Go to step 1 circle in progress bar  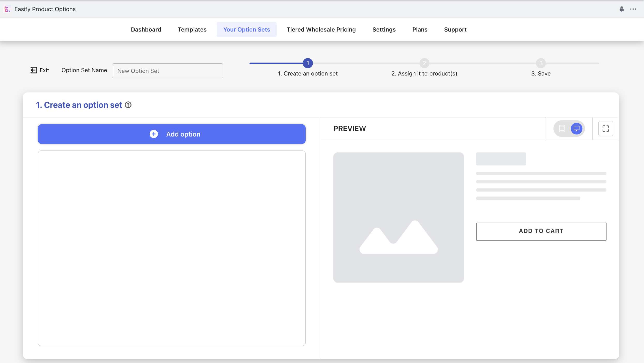click(308, 63)
